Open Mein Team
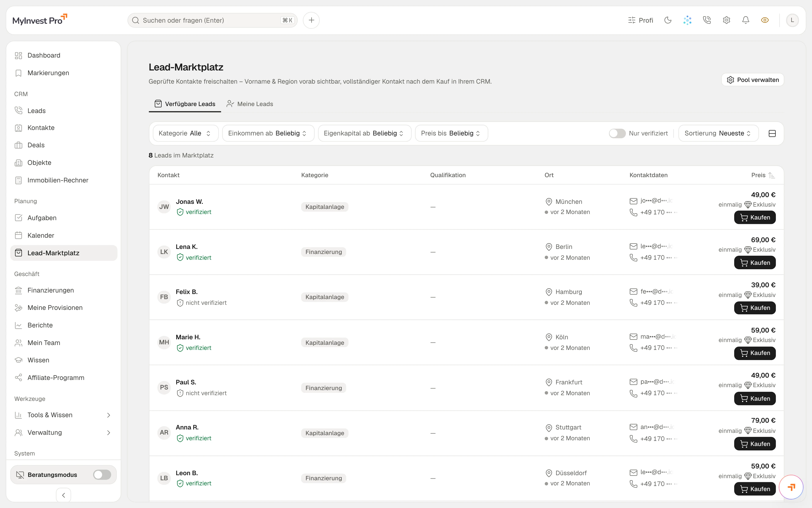The height and width of the screenshot is (508, 812). (63, 343)
